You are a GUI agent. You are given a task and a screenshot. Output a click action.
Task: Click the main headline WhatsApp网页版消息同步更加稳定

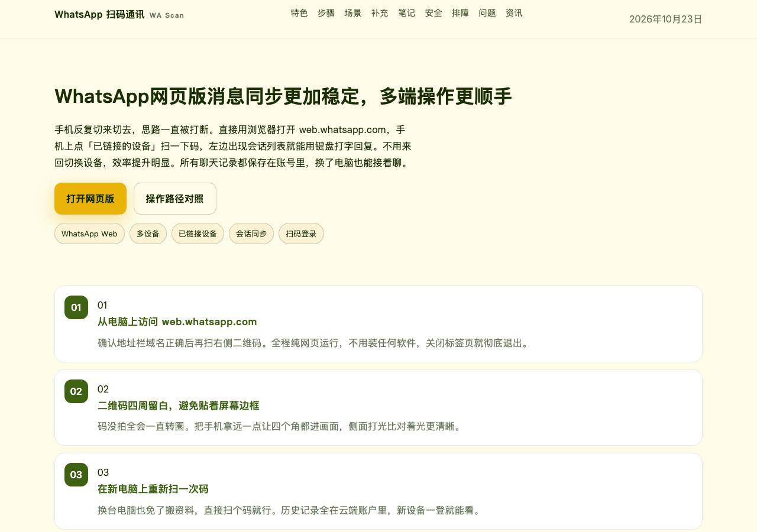pyautogui.click(x=283, y=96)
